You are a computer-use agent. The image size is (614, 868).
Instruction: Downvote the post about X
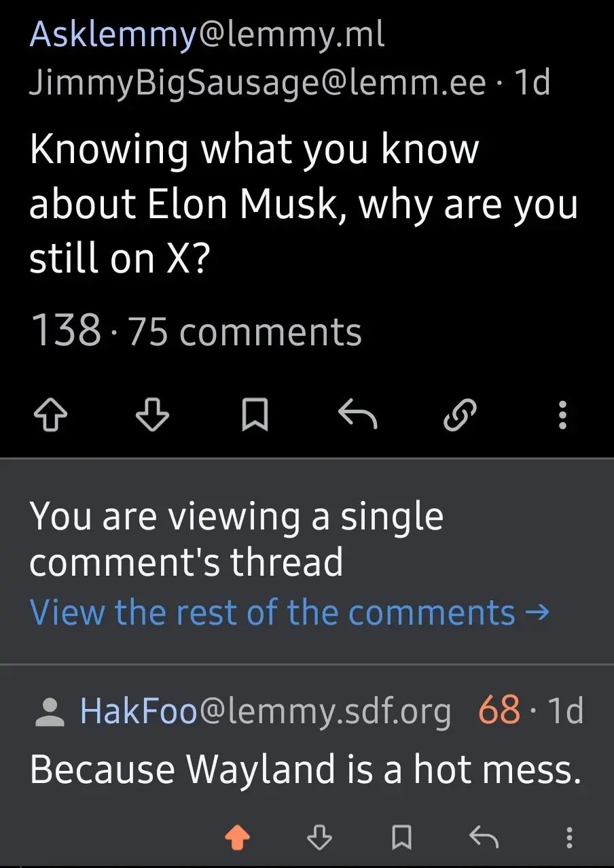[152, 414]
